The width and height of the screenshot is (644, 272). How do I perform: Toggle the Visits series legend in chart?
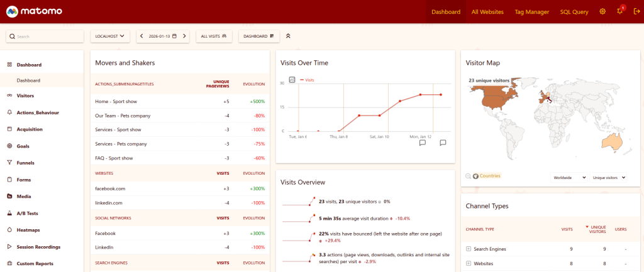click(x=307, y=80)
